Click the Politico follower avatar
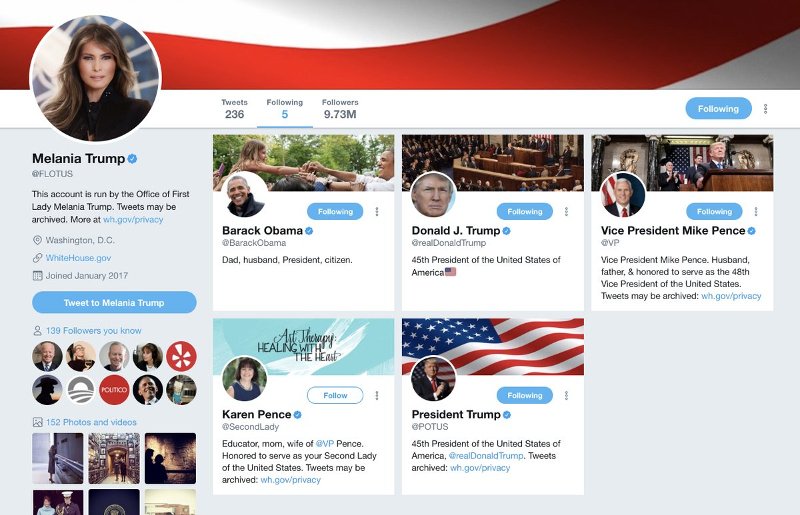Screen dimensions: 800x515 pos(114,389)
